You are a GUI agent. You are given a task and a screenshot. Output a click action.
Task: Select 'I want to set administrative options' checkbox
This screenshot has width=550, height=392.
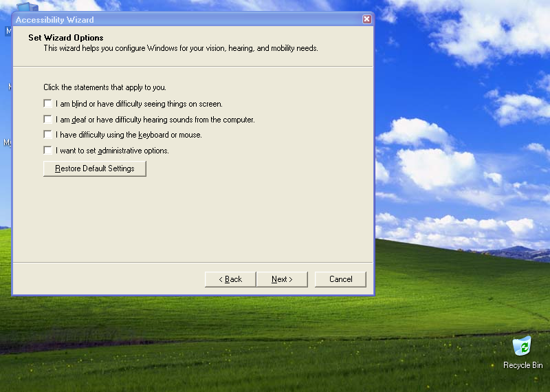pos(47,150)
